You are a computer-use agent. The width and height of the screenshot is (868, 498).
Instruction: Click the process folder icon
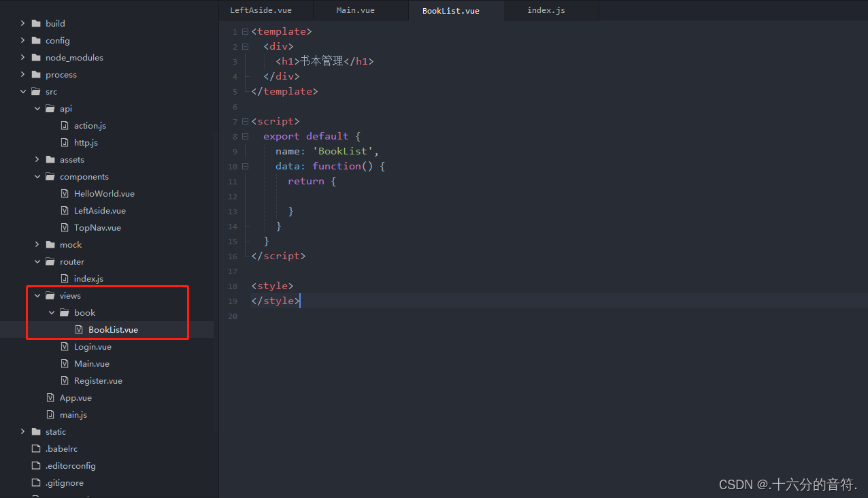pyautogui.click(x=36, y=74)
